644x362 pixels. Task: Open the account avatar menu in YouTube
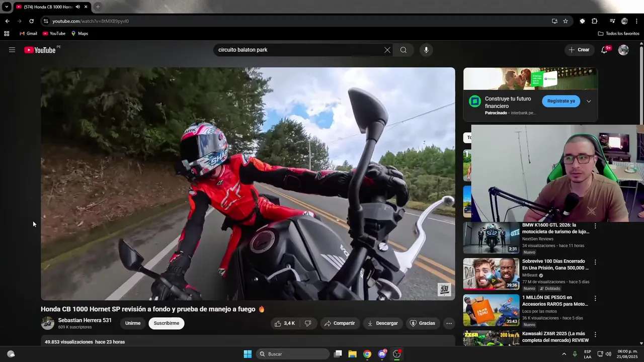pos(623,50)
